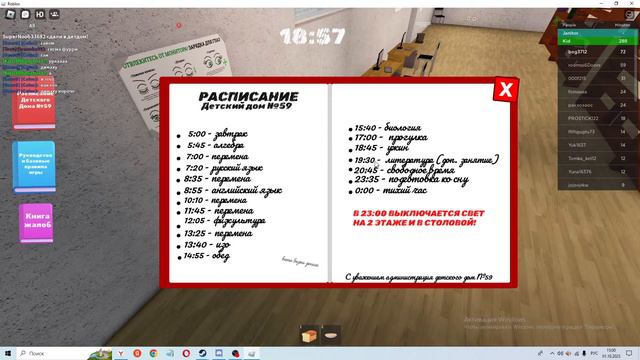Click the schedule title РАСПИСАНИЕ
This screenshot has width=640, height=360.
click(248, 97)
